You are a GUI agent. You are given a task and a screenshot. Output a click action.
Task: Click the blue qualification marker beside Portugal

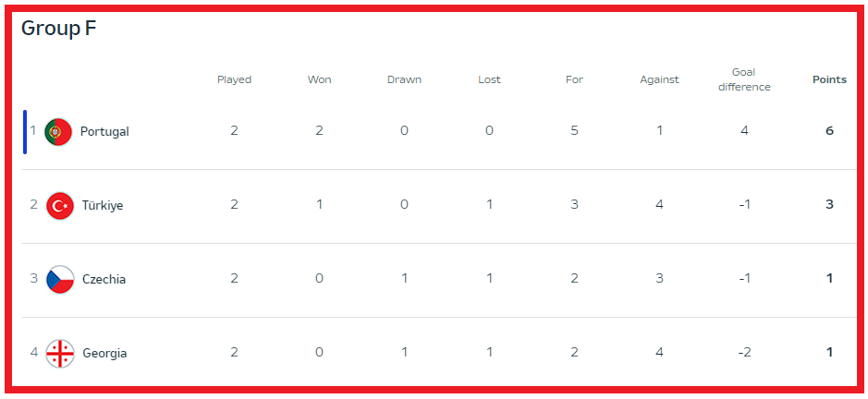25,131
